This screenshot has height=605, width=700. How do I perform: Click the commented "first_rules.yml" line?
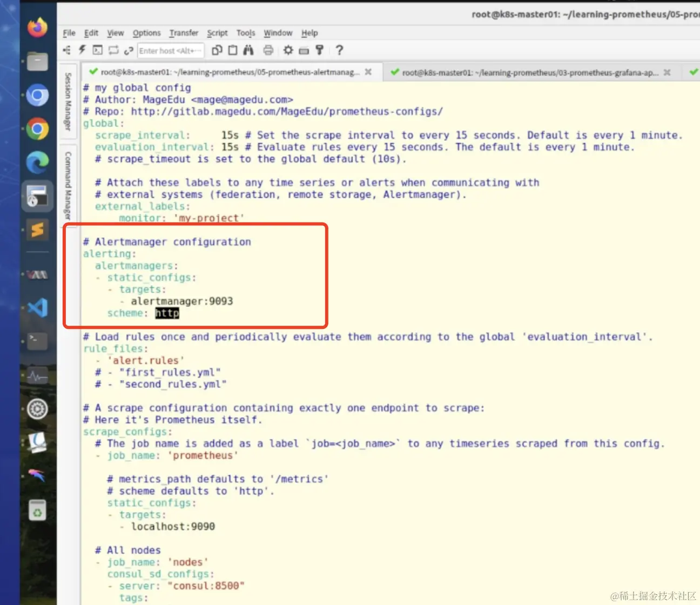[x=158, y=373]
